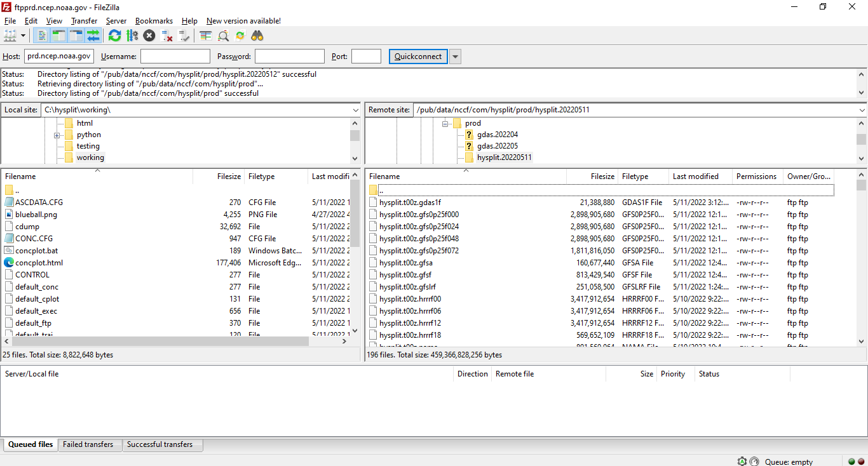Toggle the message log display

(41, 36)
